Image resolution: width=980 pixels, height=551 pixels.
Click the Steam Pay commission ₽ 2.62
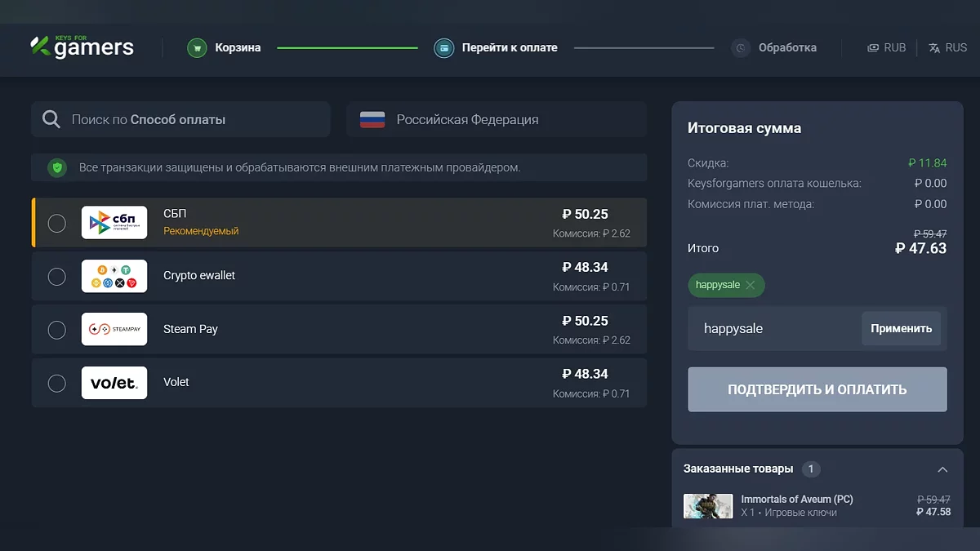point(591,340)
